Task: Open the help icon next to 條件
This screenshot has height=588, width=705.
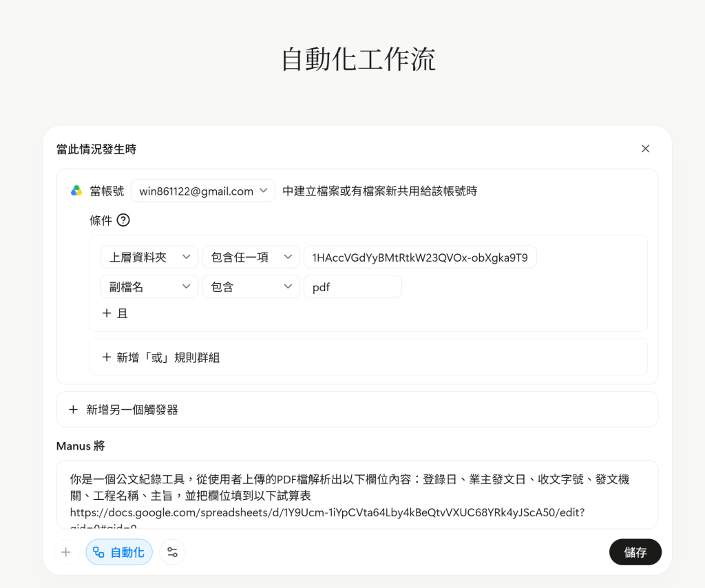Action: pos(123,220)
